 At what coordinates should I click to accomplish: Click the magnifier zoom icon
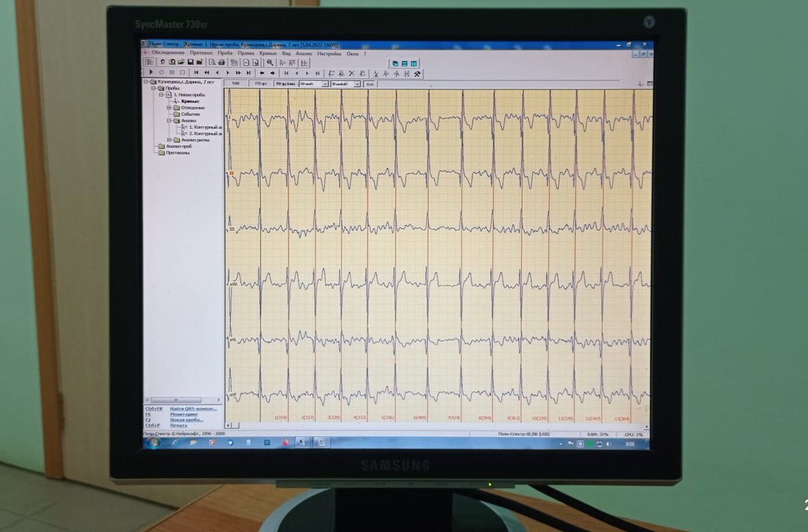tap(270, 63)
